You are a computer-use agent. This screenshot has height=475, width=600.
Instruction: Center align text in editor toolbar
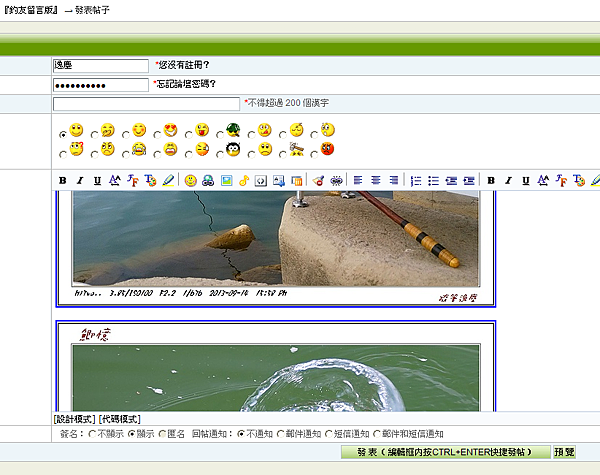point(376,180)
